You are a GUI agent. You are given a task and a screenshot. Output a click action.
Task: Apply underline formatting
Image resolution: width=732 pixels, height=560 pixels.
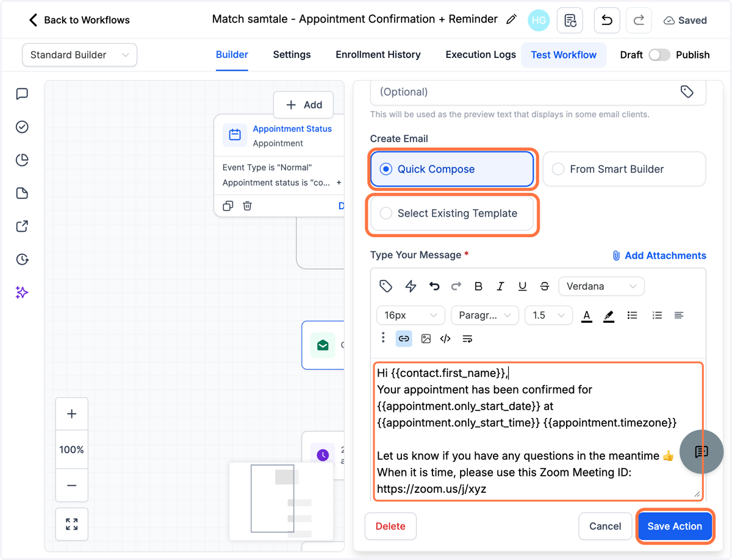[522, 286]
